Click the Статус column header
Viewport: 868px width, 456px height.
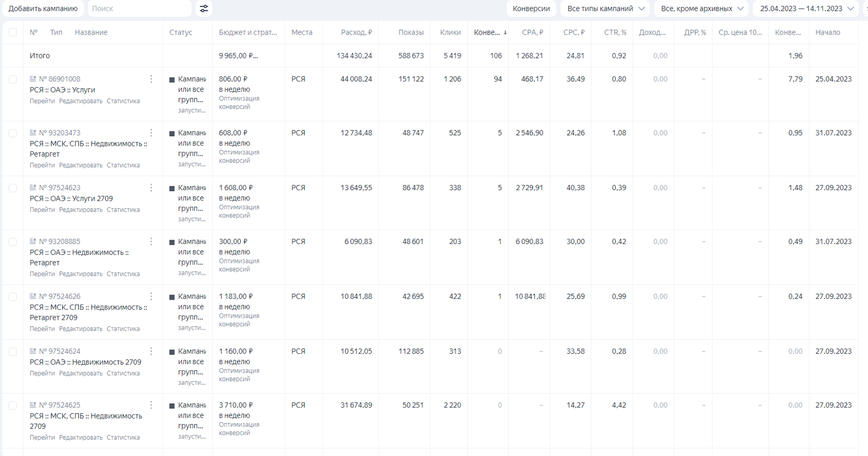pyautogui.click(x=182, y=32)
